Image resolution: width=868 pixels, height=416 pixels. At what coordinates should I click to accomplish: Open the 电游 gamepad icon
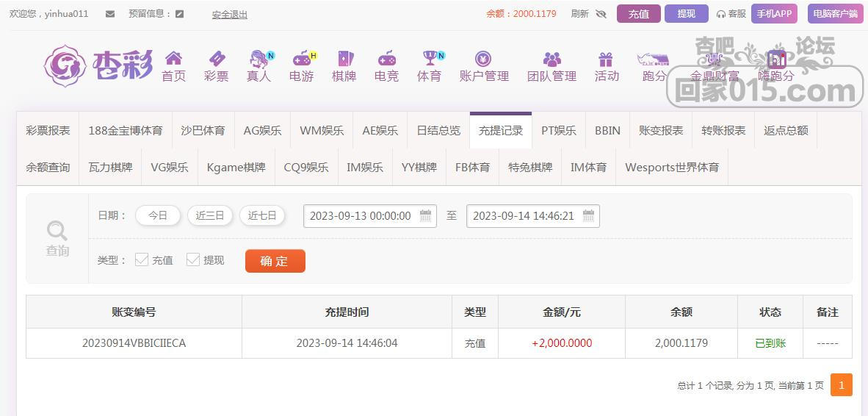(302, 58)
